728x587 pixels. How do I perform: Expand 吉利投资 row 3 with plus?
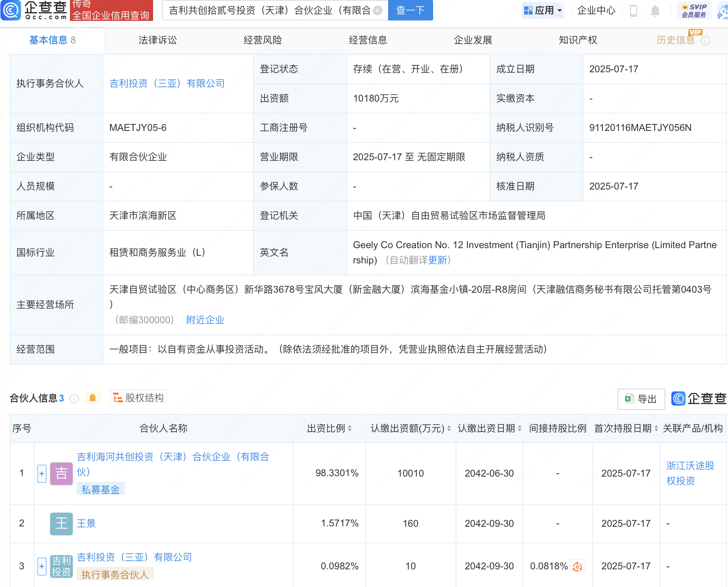pos(42,566)
